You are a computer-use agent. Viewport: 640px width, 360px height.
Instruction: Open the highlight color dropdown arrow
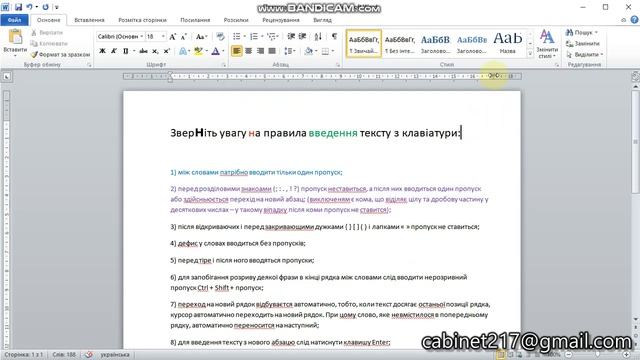pos(207,51)
